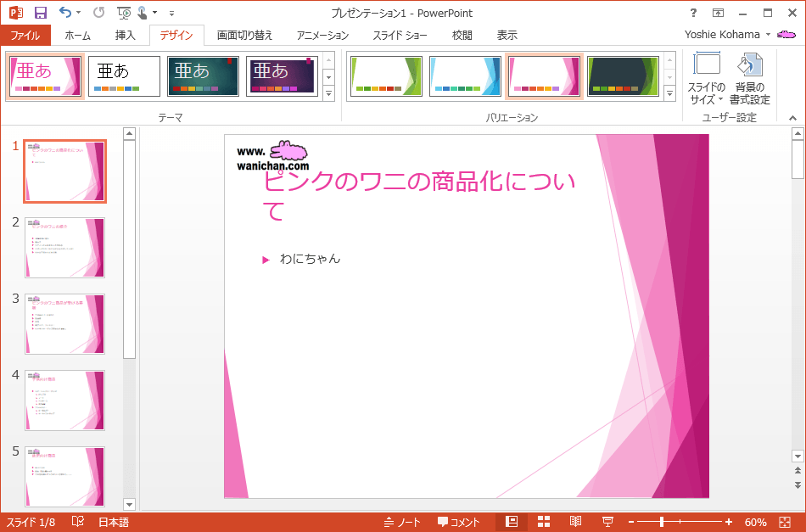Toggle touch/mouse mode icon
The height and width of the screenshot is (532, 806).
click(143, 13)
